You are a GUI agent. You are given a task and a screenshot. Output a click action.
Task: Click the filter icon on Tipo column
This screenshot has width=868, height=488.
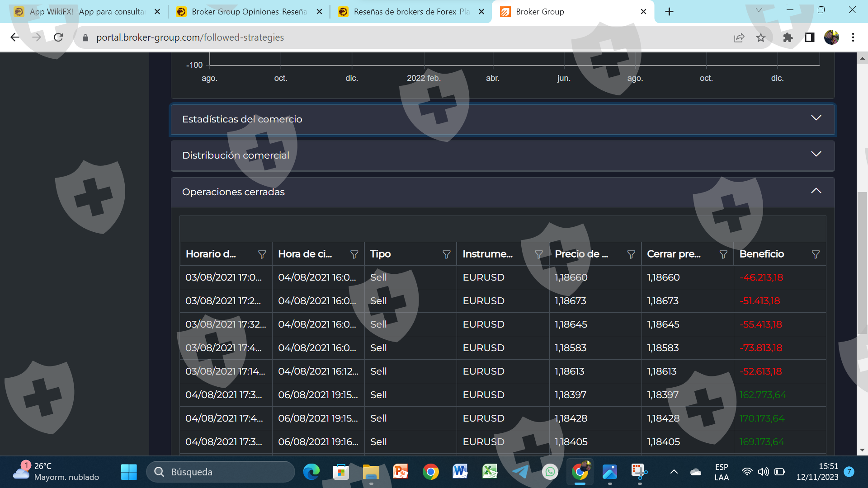(x=446, y=254)
